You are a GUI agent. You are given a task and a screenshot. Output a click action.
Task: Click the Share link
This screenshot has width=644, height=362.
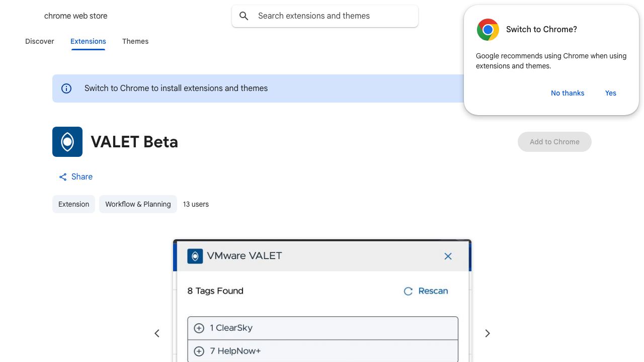(75, 177)
